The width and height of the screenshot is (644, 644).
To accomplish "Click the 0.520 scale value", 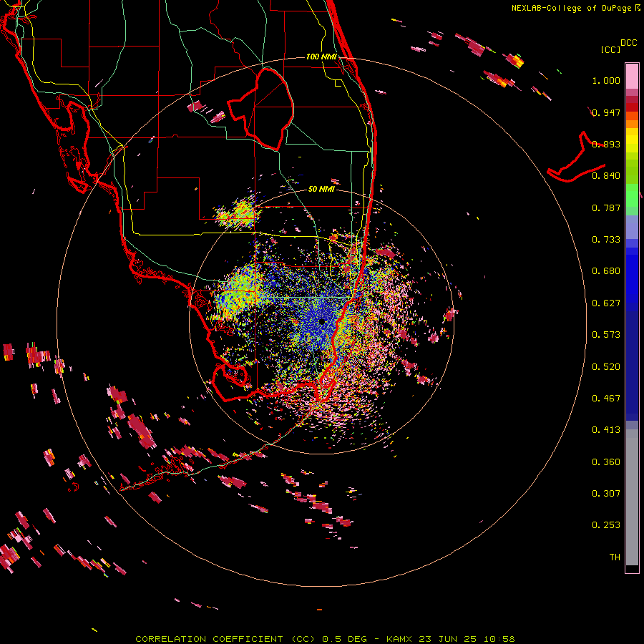I will [606, 367].
